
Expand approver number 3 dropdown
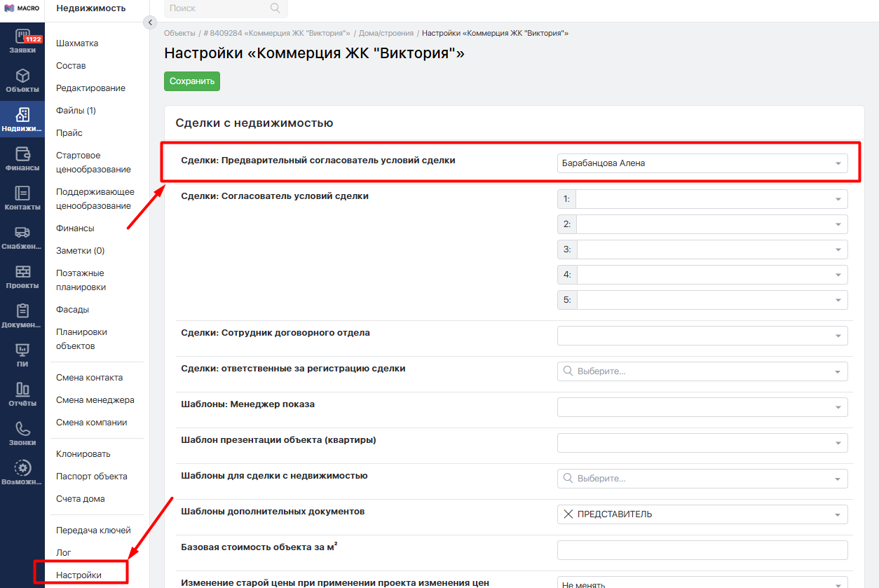click(711, 249)
